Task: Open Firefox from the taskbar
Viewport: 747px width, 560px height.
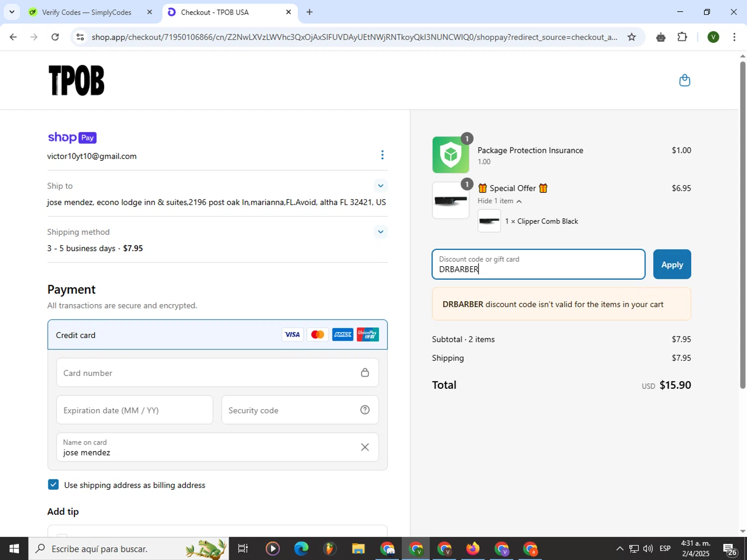Action: [x=473, y=549]
